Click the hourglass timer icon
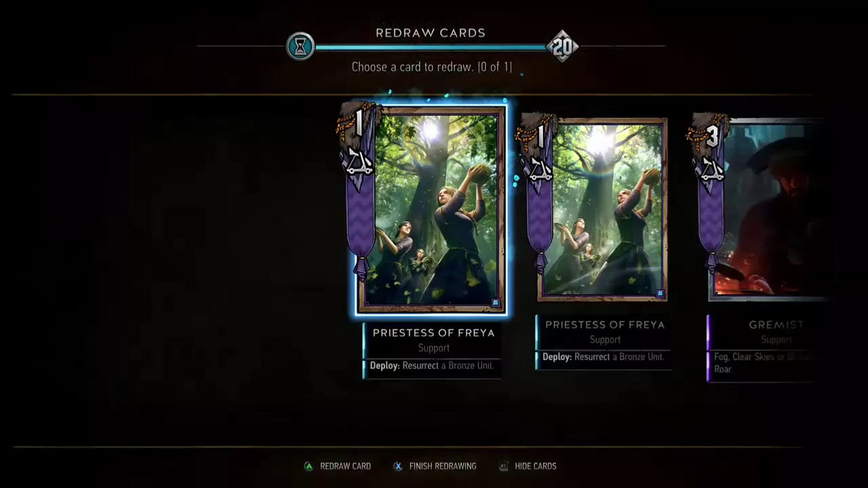Screen dimensions: 868x488 coord(300,47)
